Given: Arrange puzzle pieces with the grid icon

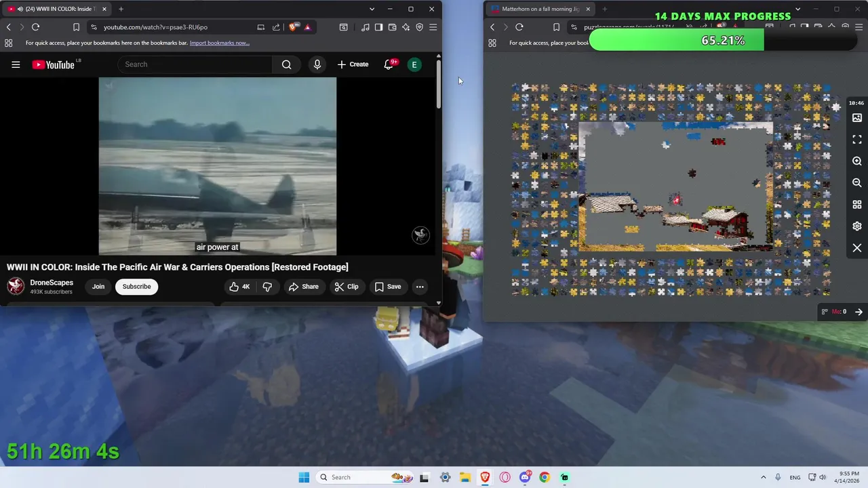Looking at the screenshot, I should click(857, 205).
